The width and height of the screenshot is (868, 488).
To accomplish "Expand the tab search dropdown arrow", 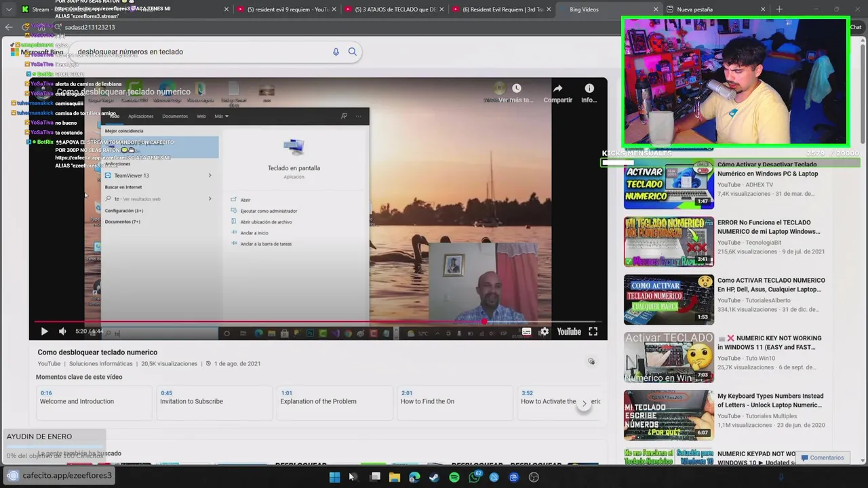I will tap(8, 9).
